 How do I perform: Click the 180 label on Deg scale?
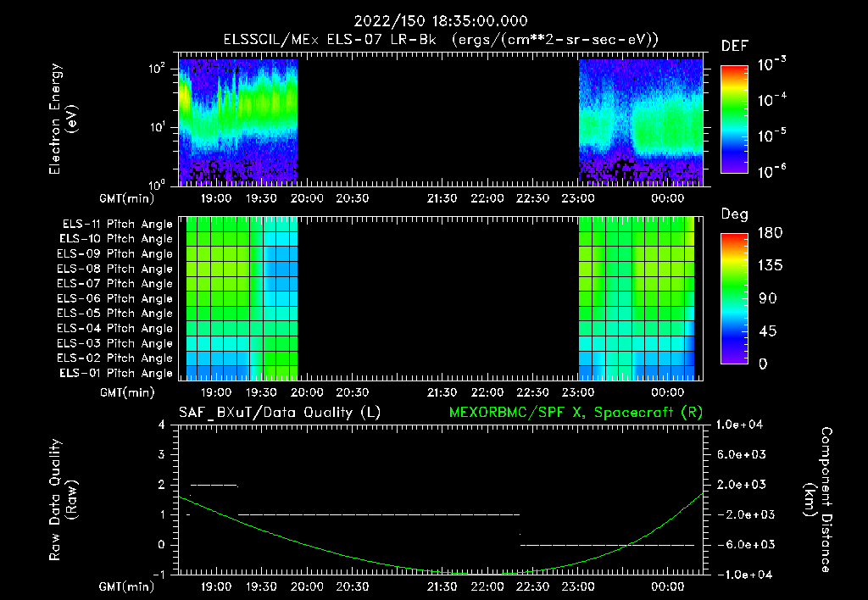(x=770, y=232)
